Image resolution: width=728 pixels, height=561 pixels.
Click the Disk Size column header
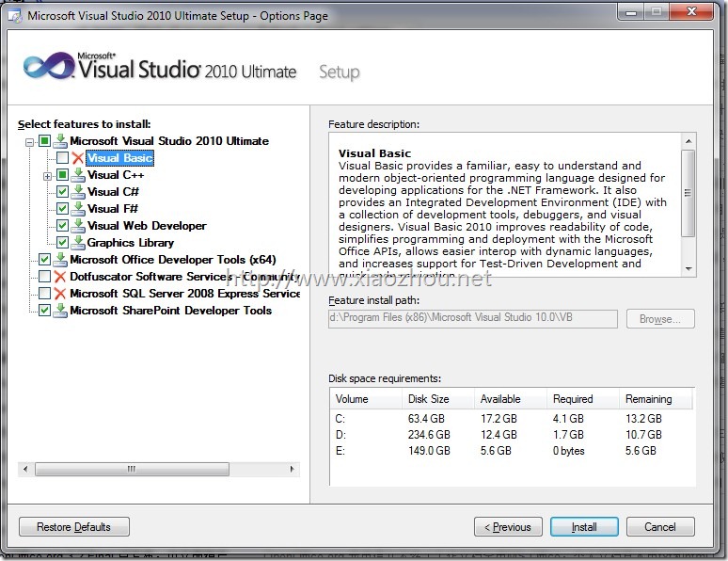click(x=438, y=399)
